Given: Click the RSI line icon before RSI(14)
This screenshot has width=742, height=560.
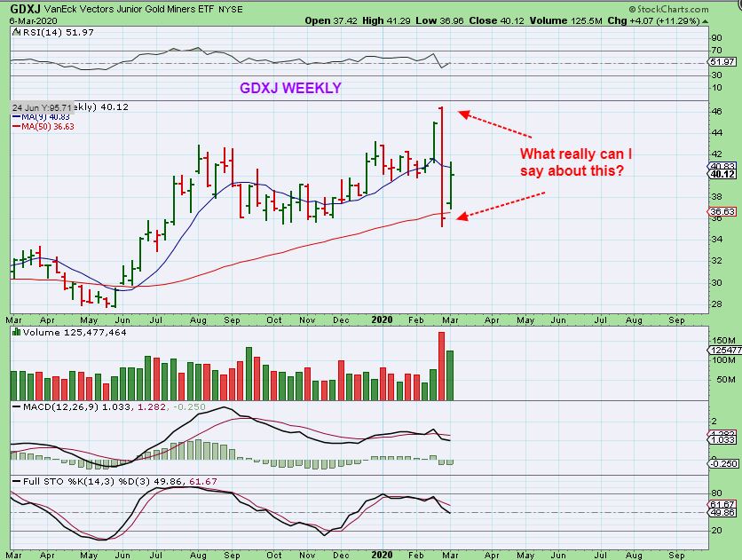Looking at the screenshot, I should point(17,32).
